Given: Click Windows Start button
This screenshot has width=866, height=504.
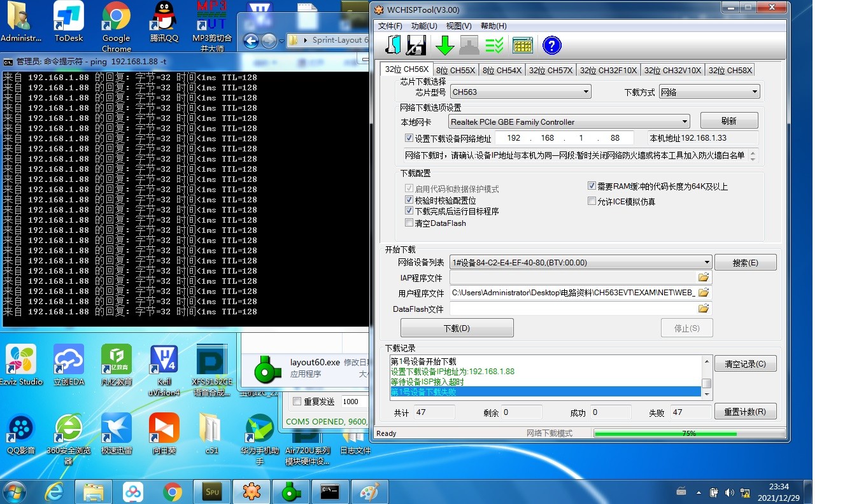Looking at the screenshot, I should (x=15, y=491).
